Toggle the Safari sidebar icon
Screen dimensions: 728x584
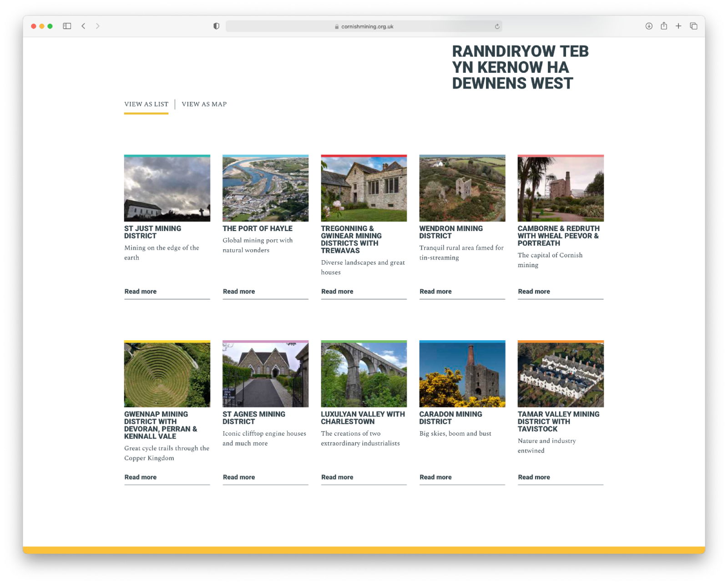tap(67, 26)
